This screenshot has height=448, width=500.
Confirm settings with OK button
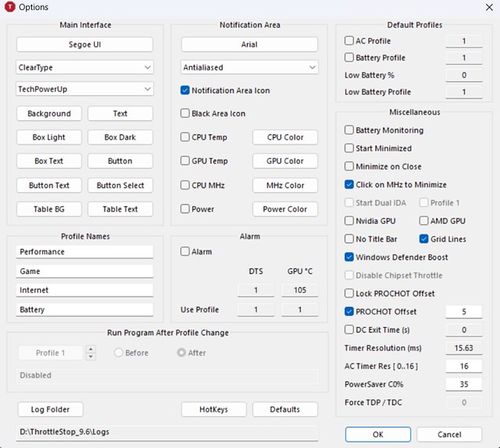(378, 435)
